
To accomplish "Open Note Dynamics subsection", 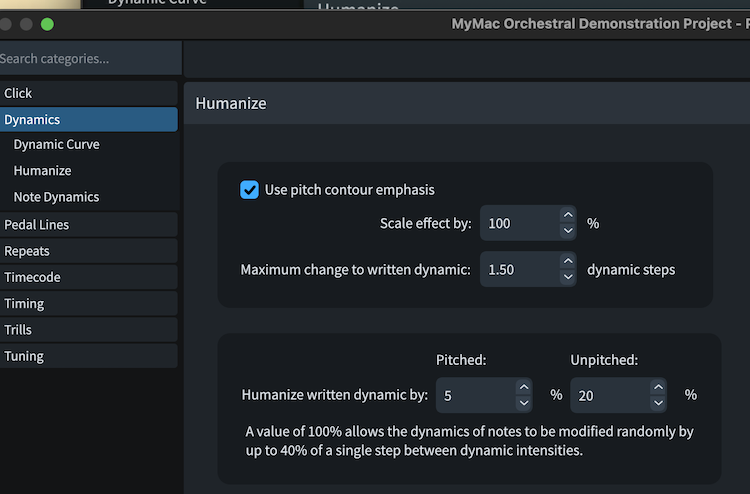I will tap(56, 197).
